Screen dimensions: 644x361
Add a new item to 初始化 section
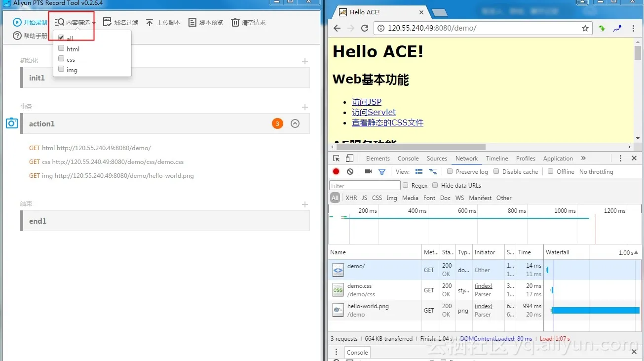pyautogui.click(x=305, y=61)
